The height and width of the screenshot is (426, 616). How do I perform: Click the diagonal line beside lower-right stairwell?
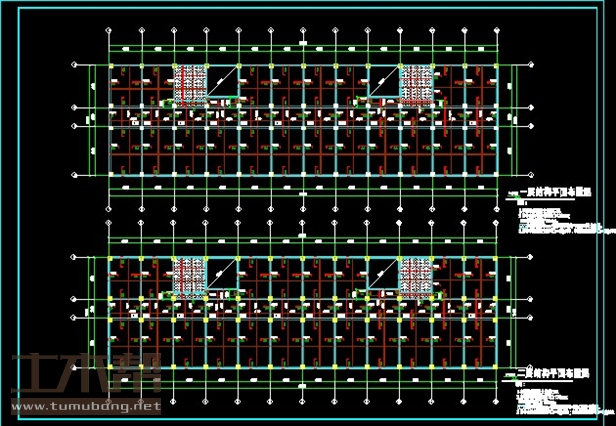point(383,274)
